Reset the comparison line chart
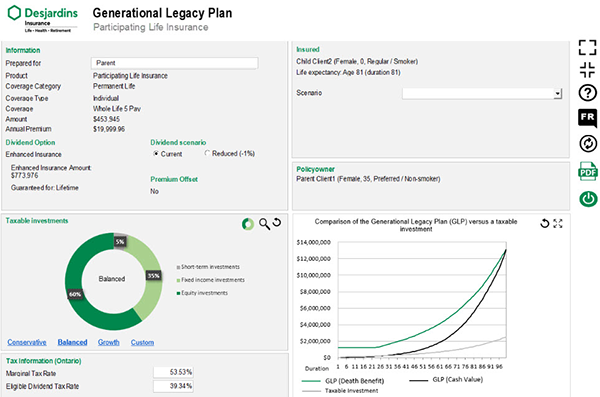The height and width of the screenshot is (397, 600). [x=545, y=223]
